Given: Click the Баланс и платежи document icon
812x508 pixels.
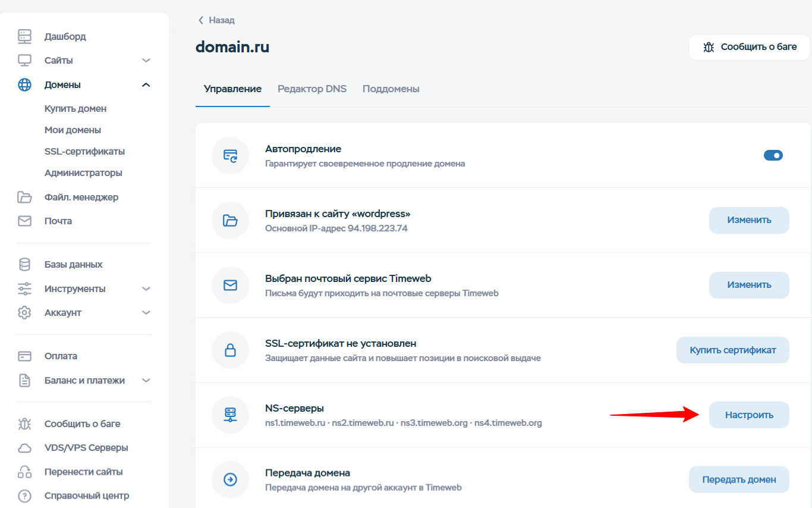Looking at the screenshot, I should click(24, 381).
